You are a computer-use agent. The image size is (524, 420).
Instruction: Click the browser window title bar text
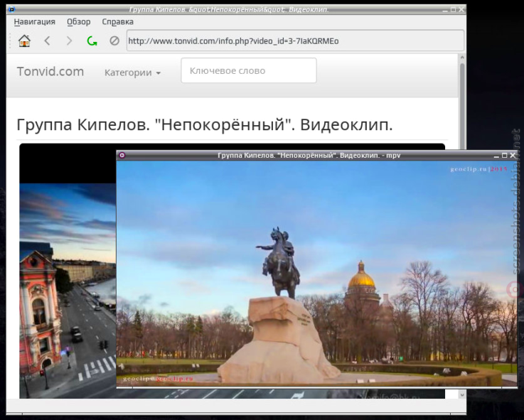click(x=228, y=10)
